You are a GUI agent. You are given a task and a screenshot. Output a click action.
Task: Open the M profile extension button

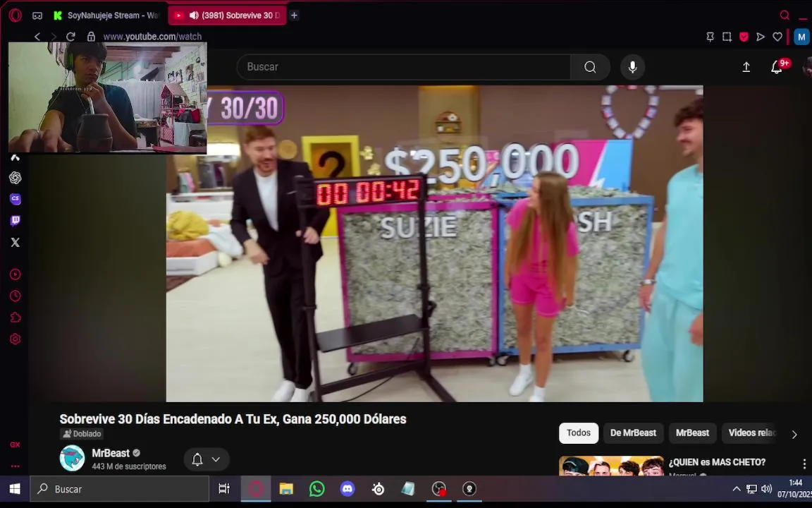801,37
